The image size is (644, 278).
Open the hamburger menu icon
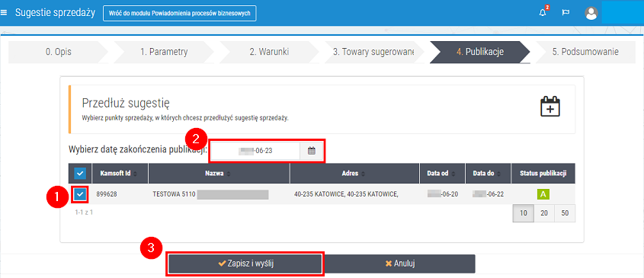tap(4, 13)
